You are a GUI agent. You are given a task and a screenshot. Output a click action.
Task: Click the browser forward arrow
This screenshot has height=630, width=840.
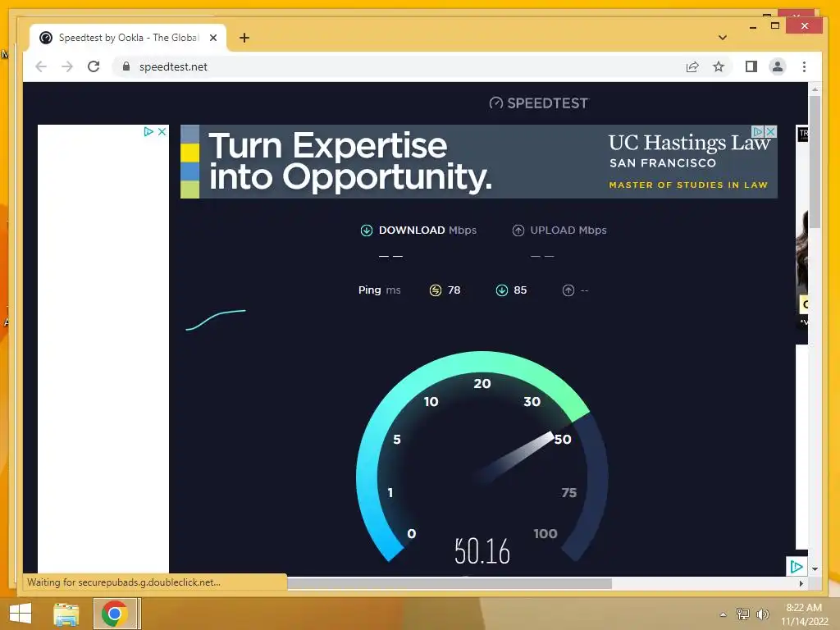pyautogui.click(x=67, y=66)
